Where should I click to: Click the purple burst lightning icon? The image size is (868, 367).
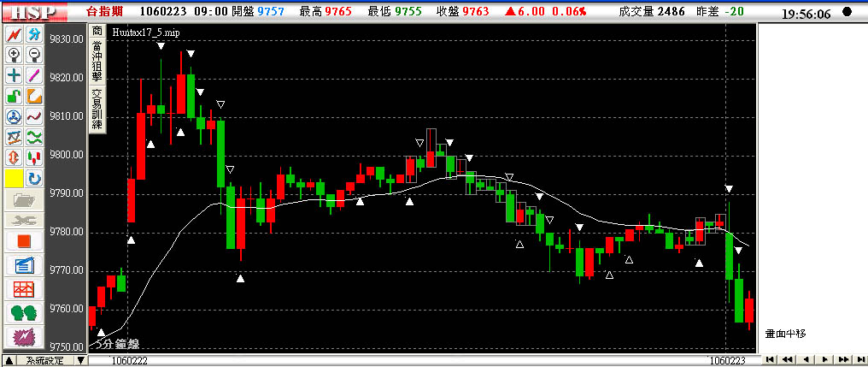24,336
